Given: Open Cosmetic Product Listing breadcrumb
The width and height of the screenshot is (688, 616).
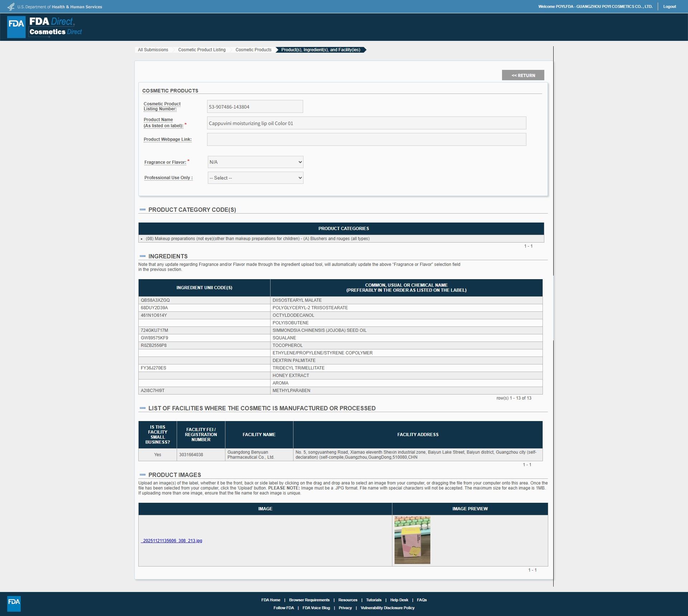Looking at the screenshot, I should [202, 50].
